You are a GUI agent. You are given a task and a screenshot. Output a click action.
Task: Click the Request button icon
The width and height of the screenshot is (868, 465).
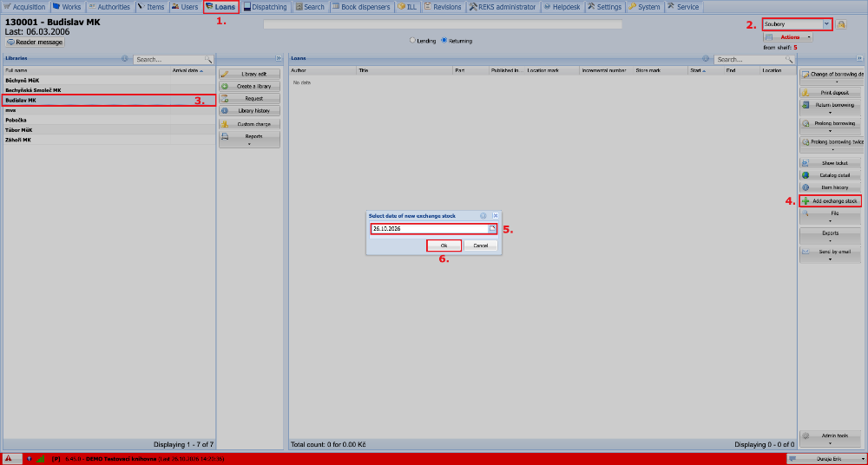[x=226, y=99]
